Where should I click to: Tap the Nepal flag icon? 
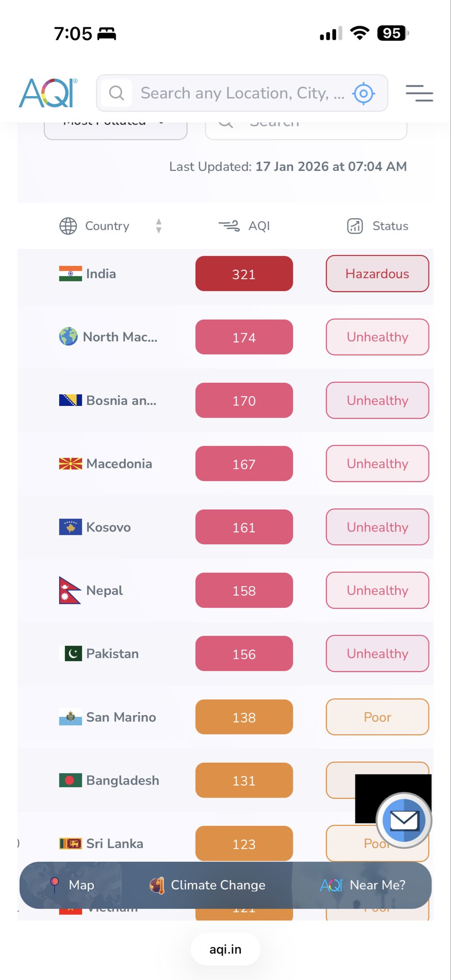coord(70,590)
